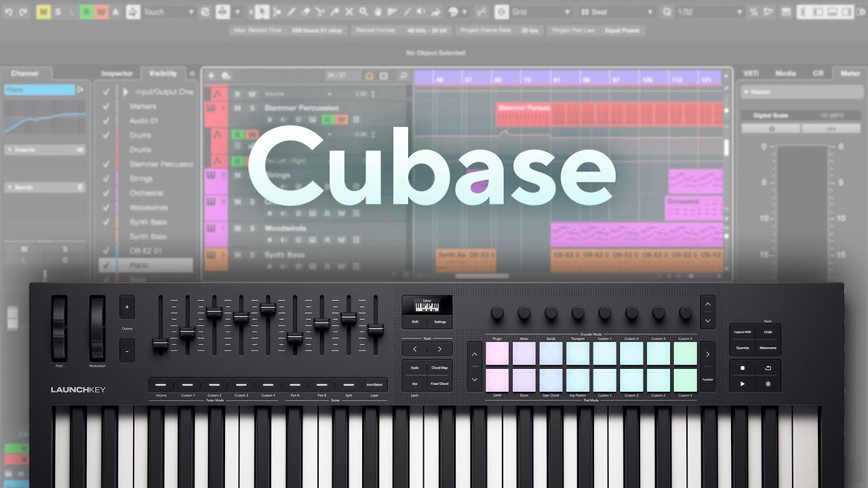
Task: Uncheck Markers in the Visibility list
Action: 106,106
